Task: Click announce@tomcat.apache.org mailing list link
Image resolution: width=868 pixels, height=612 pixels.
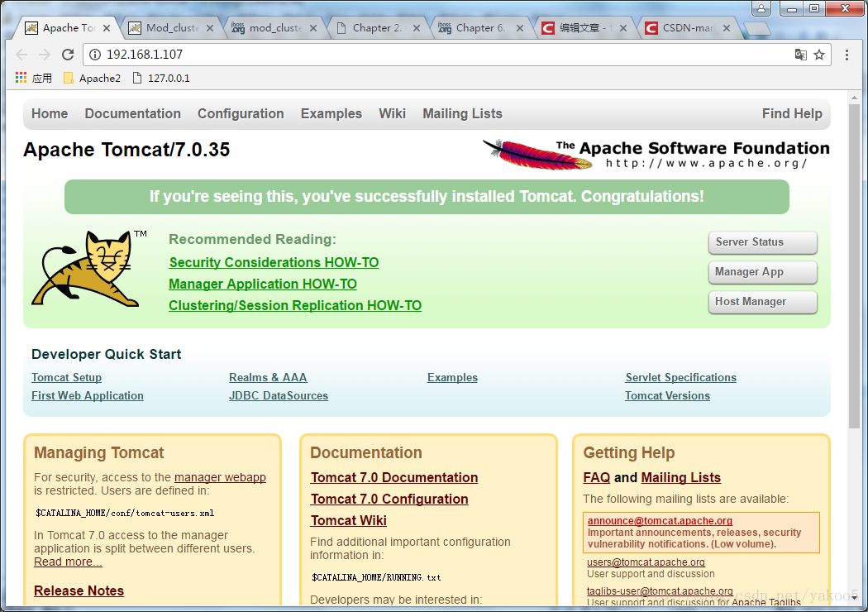Action: coord(660,521)
